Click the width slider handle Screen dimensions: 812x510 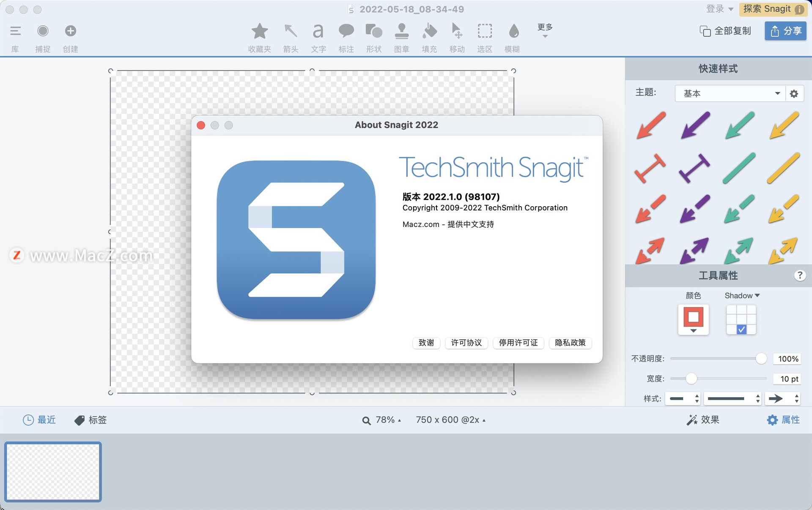tap(691, 379)
